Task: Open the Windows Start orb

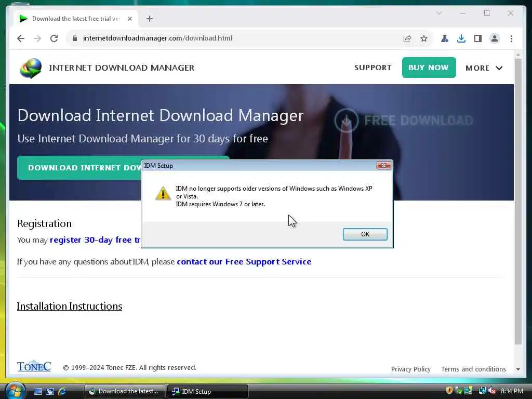Action: click(x=14, y=391)
